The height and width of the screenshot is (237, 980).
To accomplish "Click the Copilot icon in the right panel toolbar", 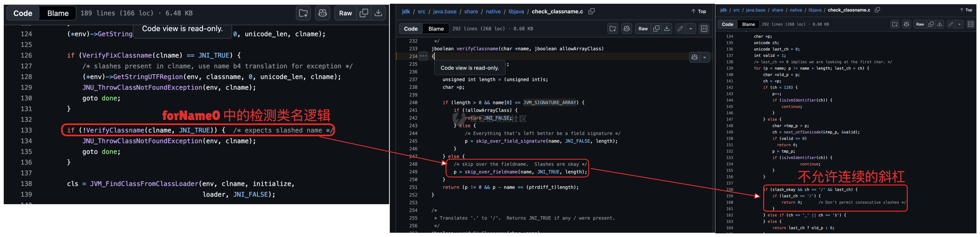I will [x=907, y=24].
